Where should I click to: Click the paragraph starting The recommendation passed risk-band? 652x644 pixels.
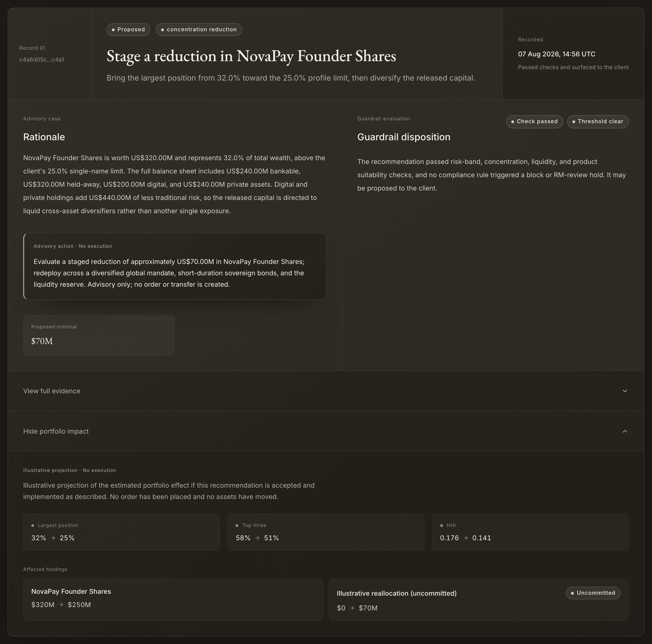click(492, 175)
